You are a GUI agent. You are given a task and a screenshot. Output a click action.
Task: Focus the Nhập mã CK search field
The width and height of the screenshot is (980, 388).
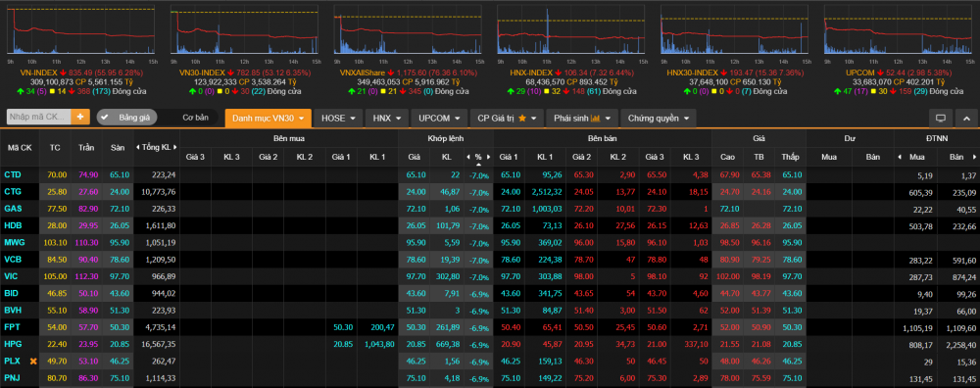click(x=39, y=117)
